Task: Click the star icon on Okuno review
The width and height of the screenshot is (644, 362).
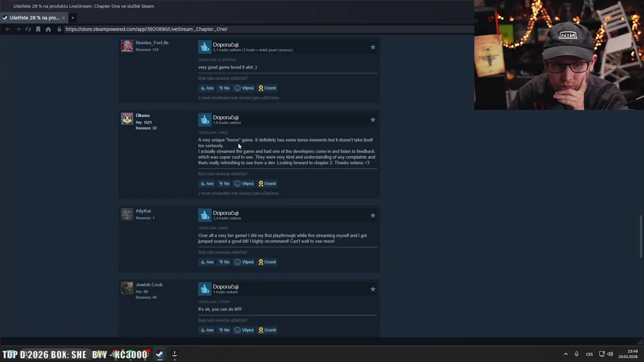Action: click(373, 120)
